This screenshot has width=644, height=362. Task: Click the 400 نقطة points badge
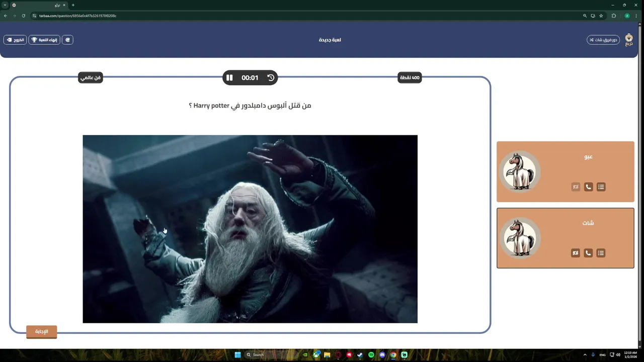point(410,77)
